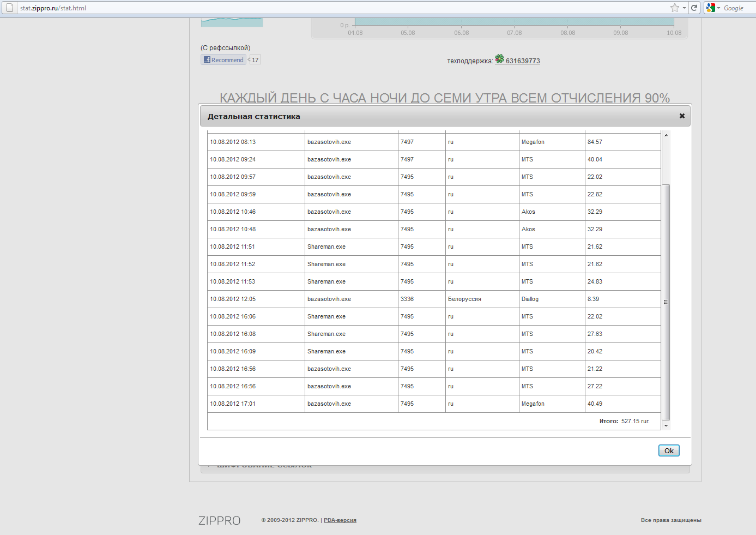This screenshot has width=756, height=535.
Task: Focus the Google search field
Action: coord(736,8)
